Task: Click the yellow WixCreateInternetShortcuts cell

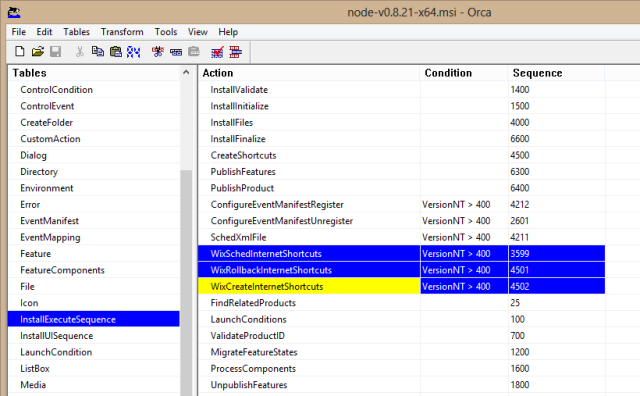Action: pyautogui.click(x=309, y=286)
